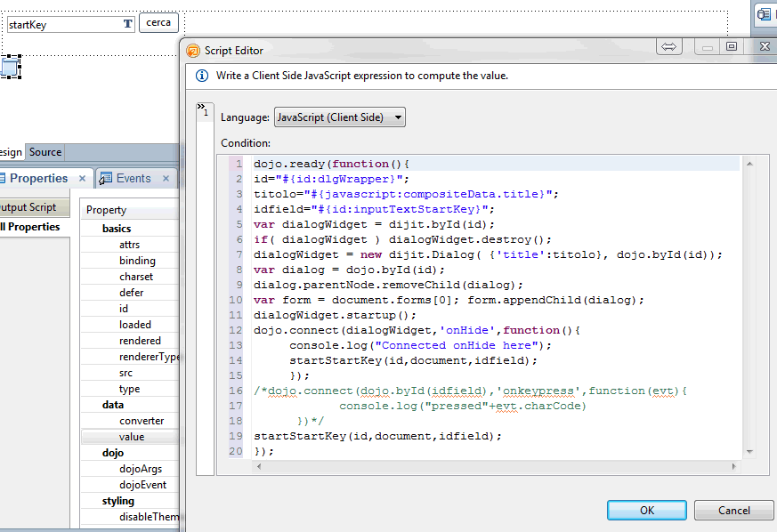Click line number 20 in gutter

click(236, 451)
